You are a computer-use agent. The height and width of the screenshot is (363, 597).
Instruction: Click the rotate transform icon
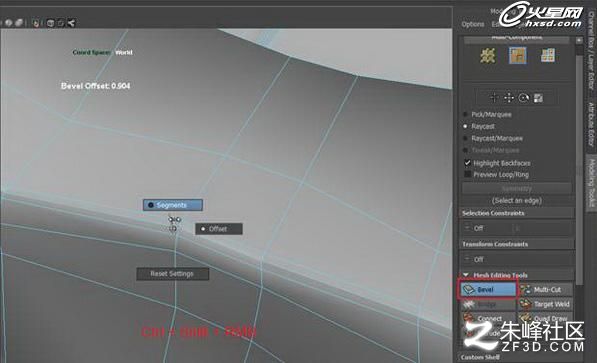524,98
